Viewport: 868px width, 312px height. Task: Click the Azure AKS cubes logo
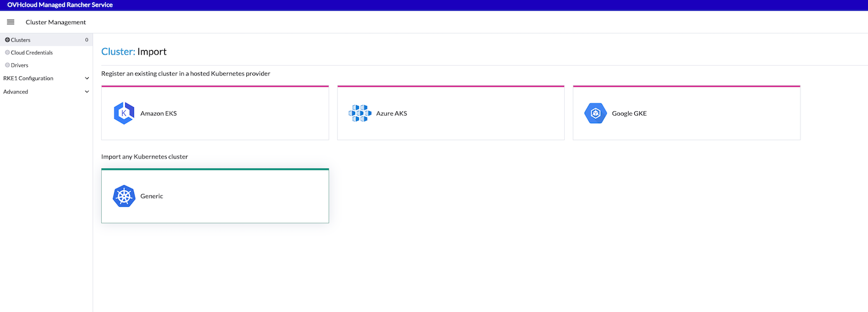pos(360,113)
